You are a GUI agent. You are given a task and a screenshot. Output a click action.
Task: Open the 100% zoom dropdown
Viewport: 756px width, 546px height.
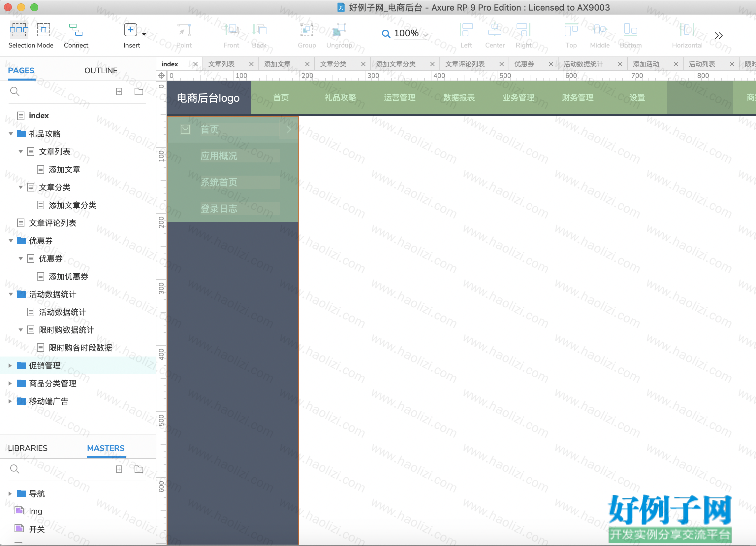(x=426, y=34)
